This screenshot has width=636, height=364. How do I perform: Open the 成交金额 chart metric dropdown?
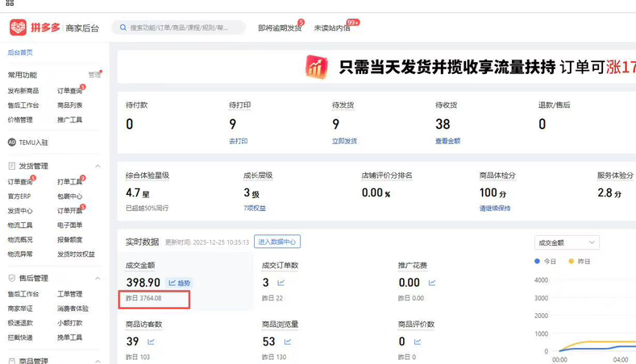[x=567, y=242]
